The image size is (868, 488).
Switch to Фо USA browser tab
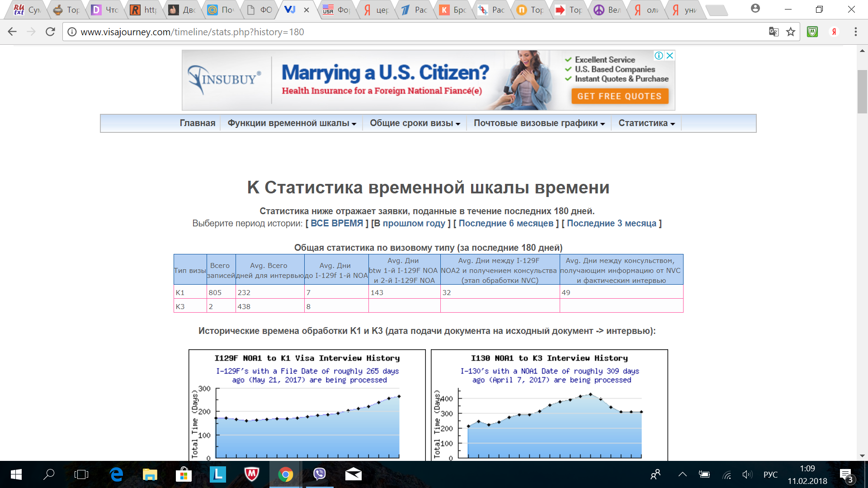tap(337, 10)
